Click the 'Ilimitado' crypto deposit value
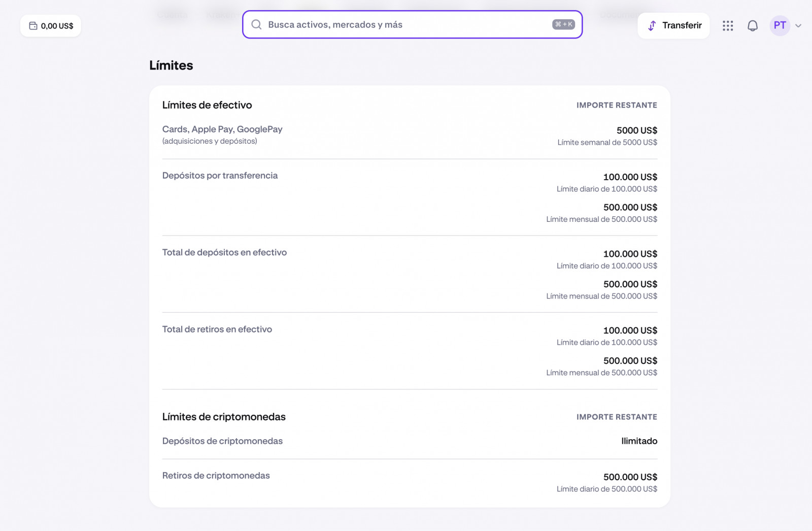812x531 pixels. click(639, 441)
